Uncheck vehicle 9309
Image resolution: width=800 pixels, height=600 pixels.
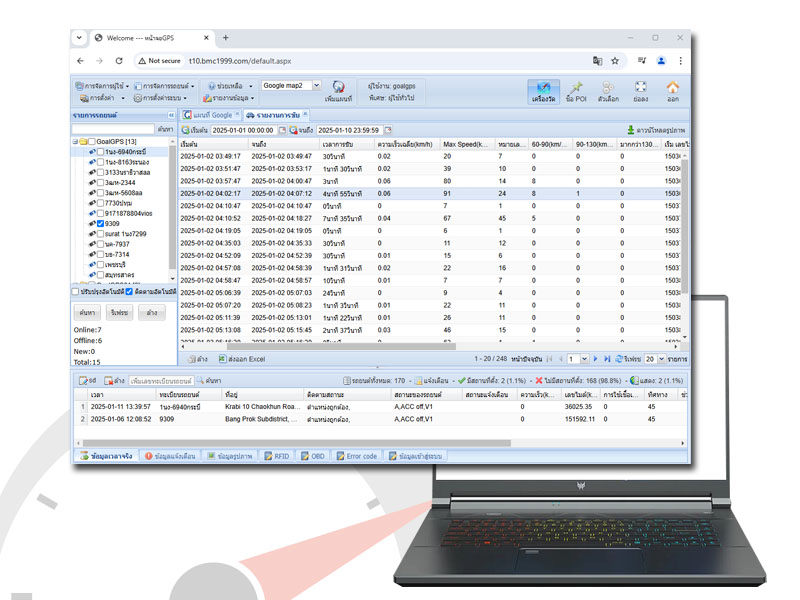point(101,223)
